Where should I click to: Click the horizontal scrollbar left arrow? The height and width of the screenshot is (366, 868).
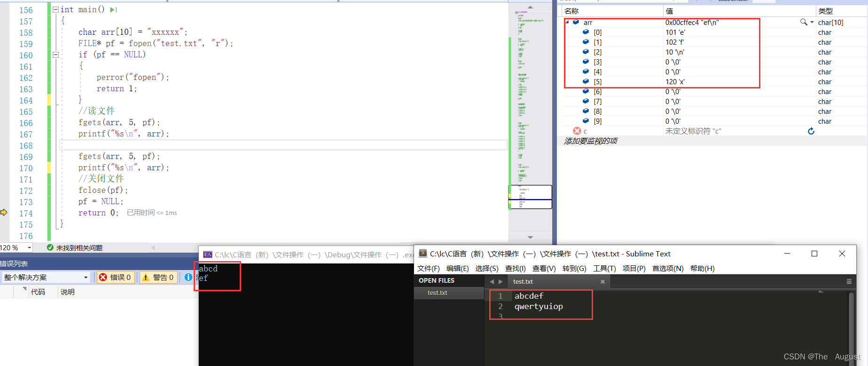[153, 247]
